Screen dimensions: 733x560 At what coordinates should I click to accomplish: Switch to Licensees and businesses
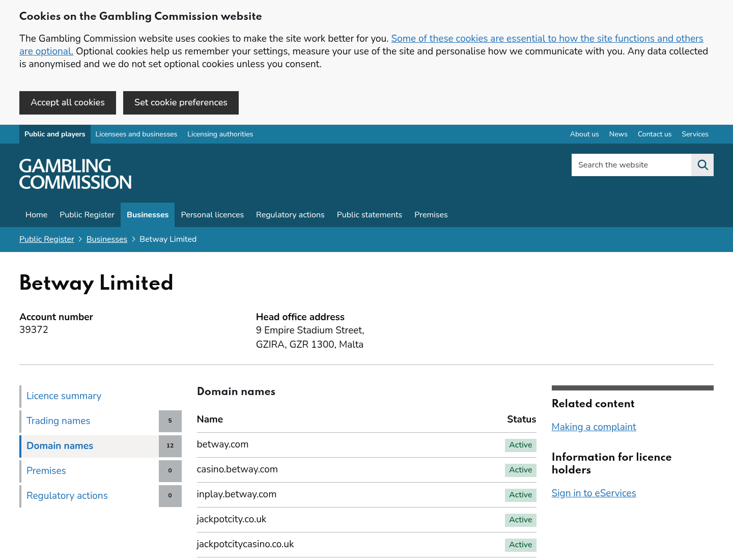[136, 134]
